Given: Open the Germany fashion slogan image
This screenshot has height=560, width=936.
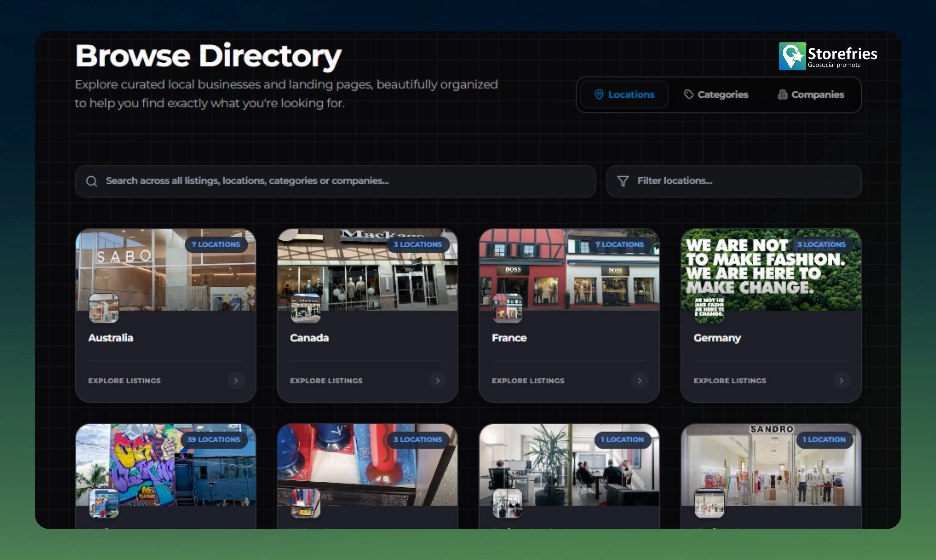Looking at the screenshot, I should click(771, 270).
